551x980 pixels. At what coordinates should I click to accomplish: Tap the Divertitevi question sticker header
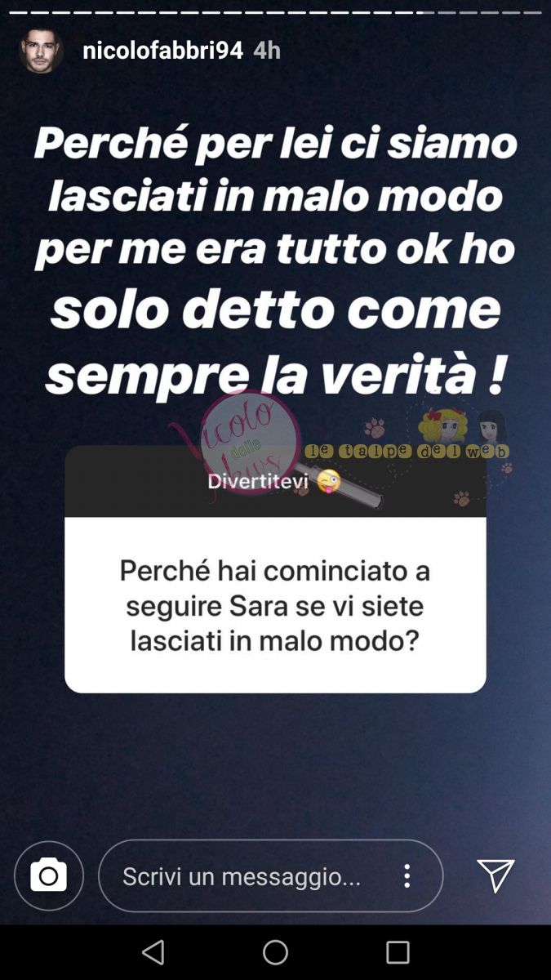[275, 482]
